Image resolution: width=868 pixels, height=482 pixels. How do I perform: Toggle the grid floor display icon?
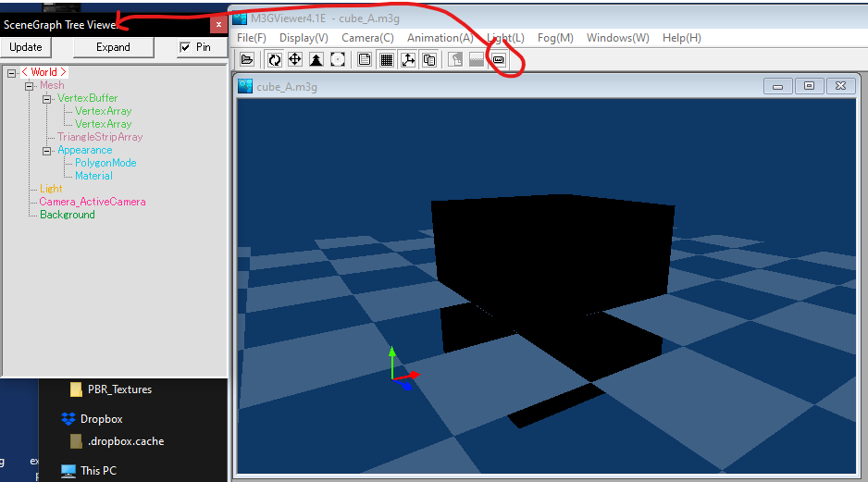387,60
